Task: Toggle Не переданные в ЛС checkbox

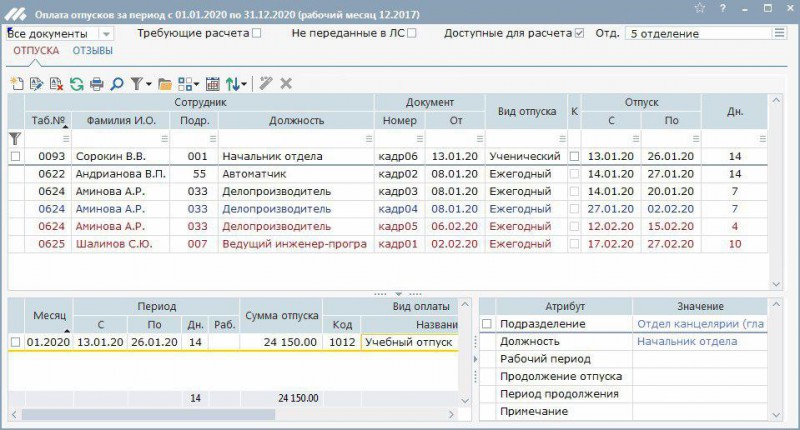Action: click(412, 33)
